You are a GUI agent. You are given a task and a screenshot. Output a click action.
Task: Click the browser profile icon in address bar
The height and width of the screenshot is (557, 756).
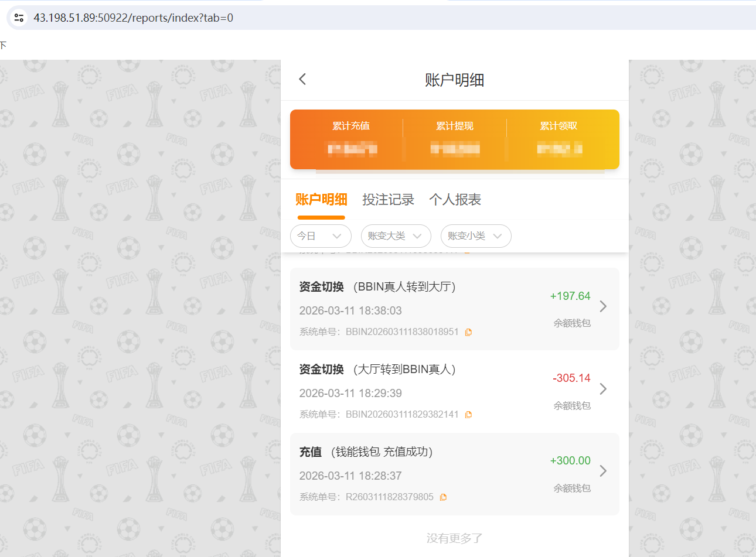18,17
